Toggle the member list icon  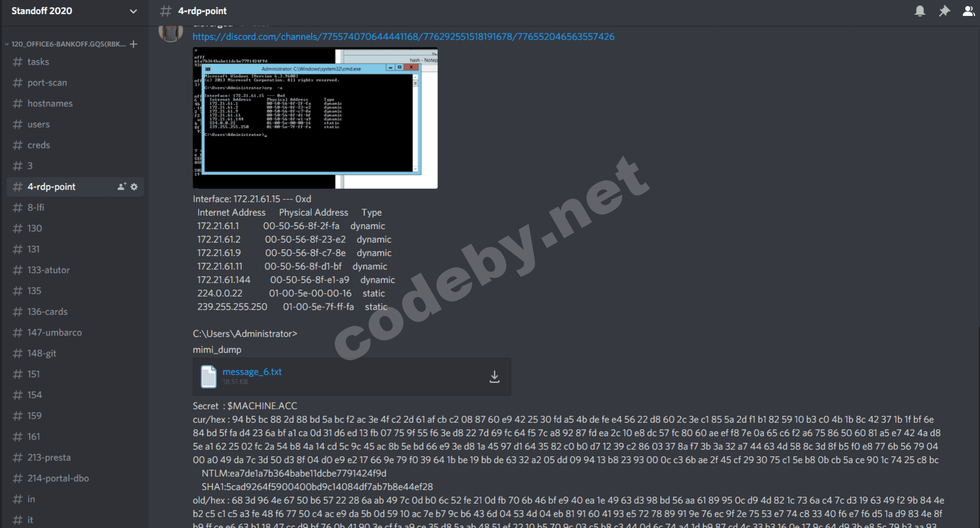968,11
